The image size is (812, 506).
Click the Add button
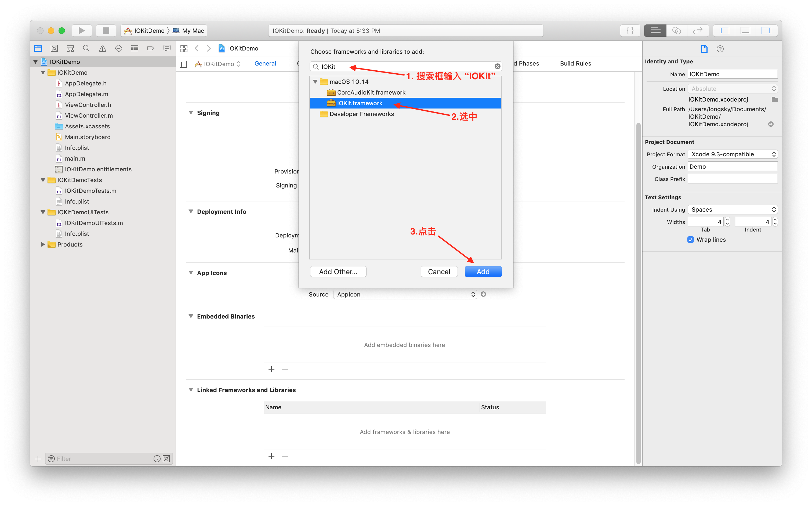(x=483, y=272)
